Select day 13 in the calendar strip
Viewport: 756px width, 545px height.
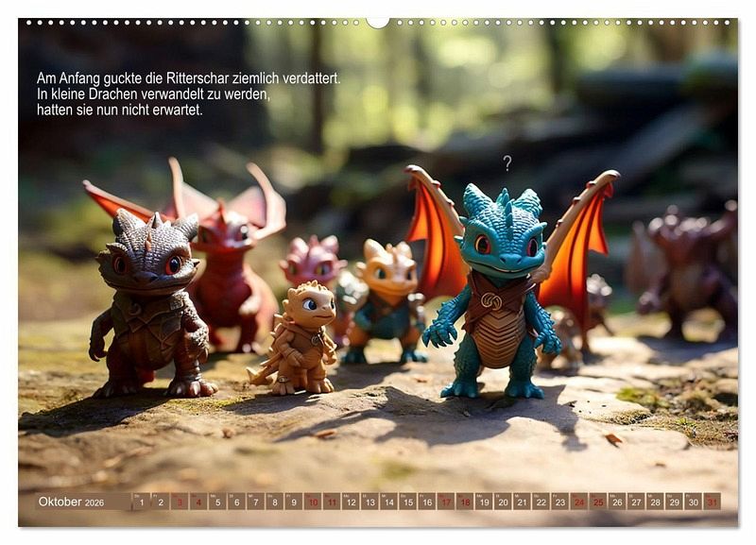[x=369, y=502]
